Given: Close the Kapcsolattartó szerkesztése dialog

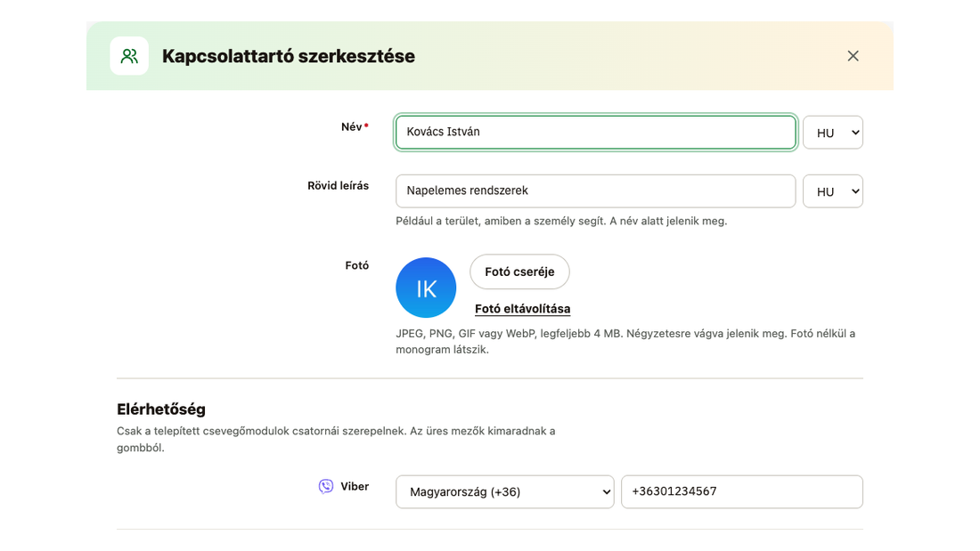Looking at the screenshot, I should pos(853,56).
